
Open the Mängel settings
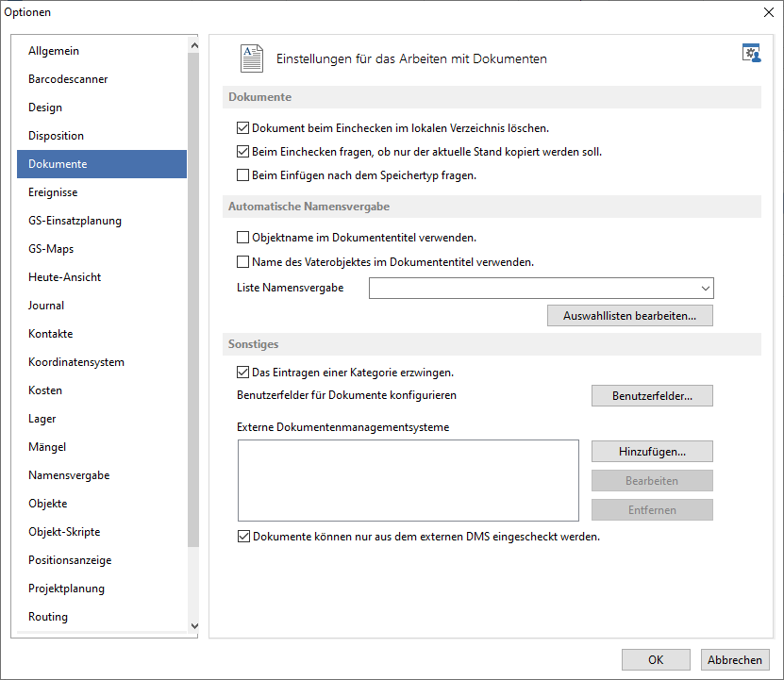tap(102, 446)
